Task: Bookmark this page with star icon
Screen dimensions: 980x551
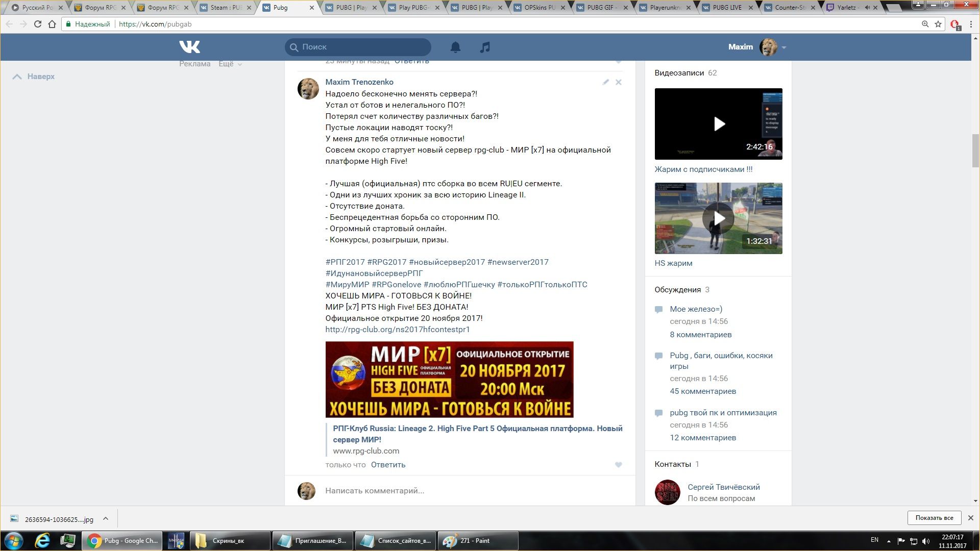Action: [x=938, y=24]
